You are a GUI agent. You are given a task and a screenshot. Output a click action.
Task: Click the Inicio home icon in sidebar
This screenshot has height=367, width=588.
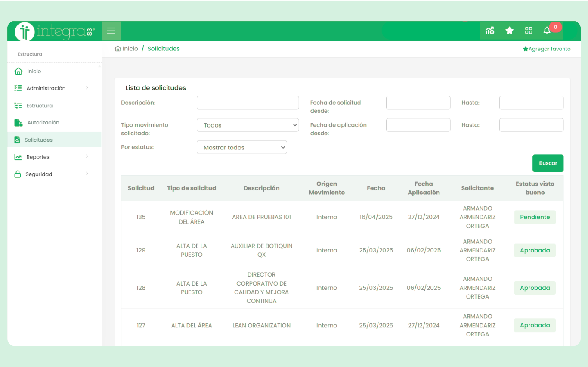click(18, 71)
